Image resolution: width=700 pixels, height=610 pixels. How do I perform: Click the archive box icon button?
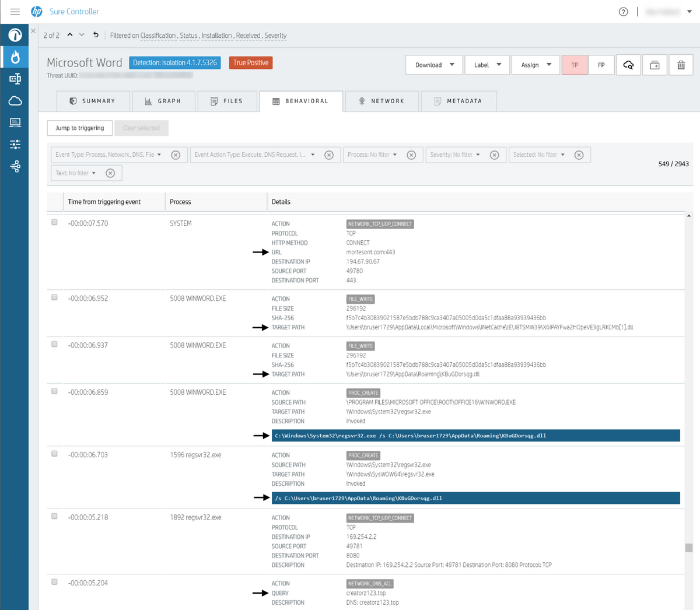[x=654, y=65]
